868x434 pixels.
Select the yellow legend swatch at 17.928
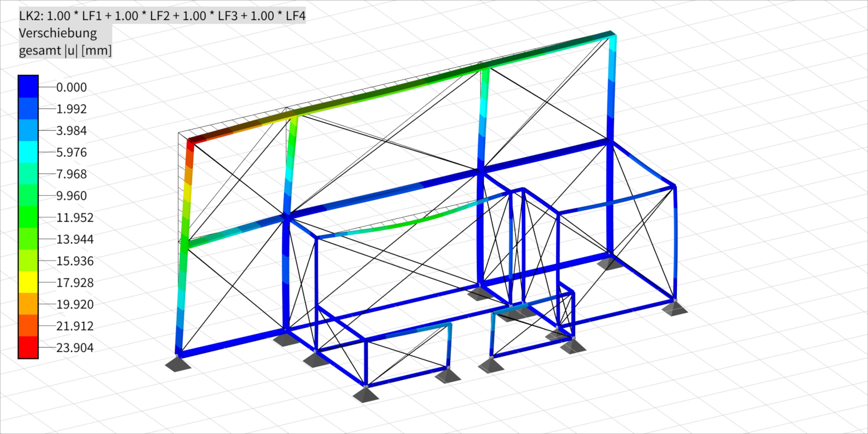(x=28, y=282)
